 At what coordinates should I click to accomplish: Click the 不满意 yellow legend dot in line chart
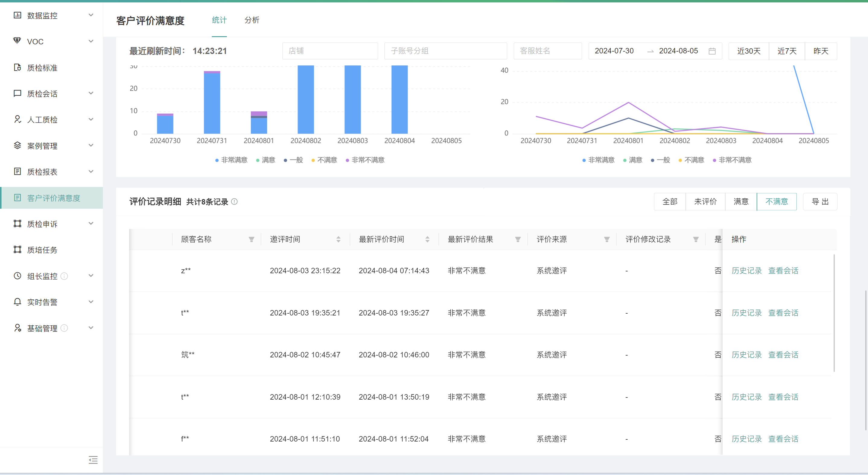pos(680,160)
